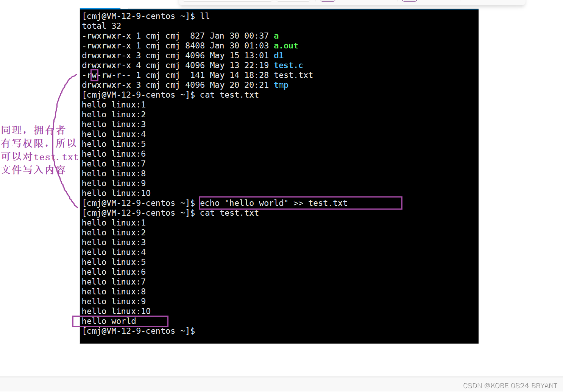Click the 'echo "hello world" >> test.txt' command

click(x=274, y=203)
